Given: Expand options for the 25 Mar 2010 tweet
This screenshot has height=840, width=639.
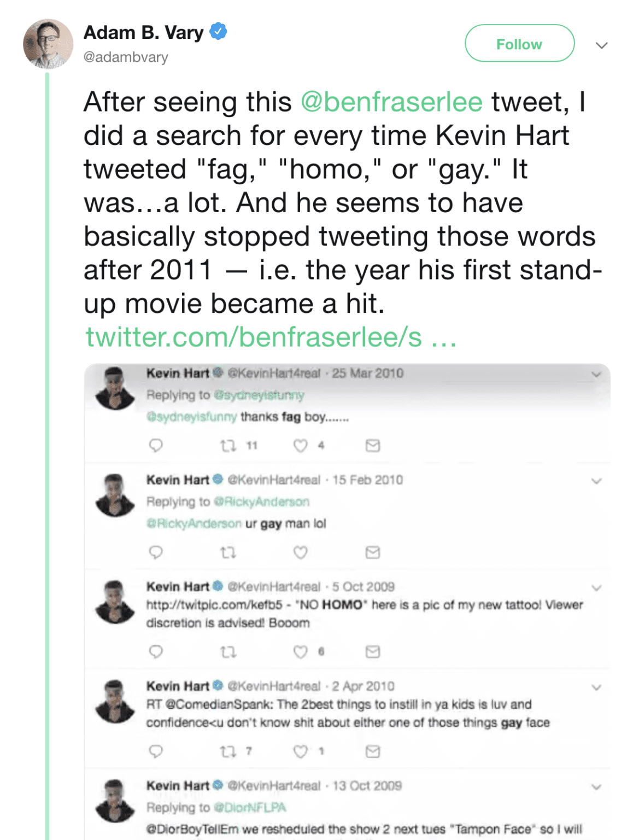Looking at the screenshot, I should coord(596,375).
